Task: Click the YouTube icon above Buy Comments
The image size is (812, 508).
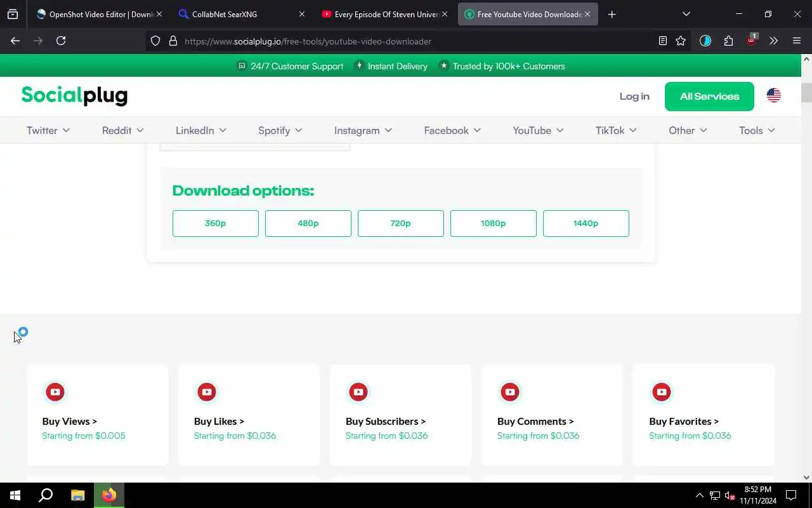Action: [x=510, y=392]
